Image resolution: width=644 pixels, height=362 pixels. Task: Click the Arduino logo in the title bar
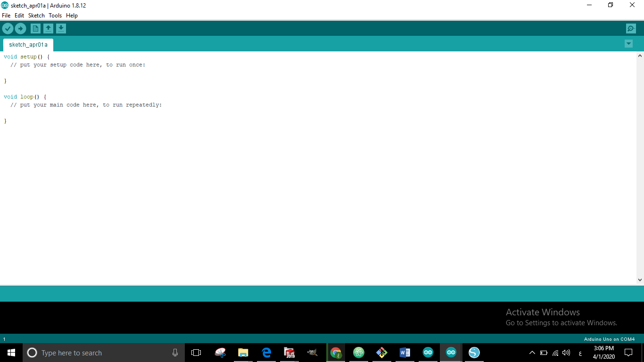click(5, 5)
